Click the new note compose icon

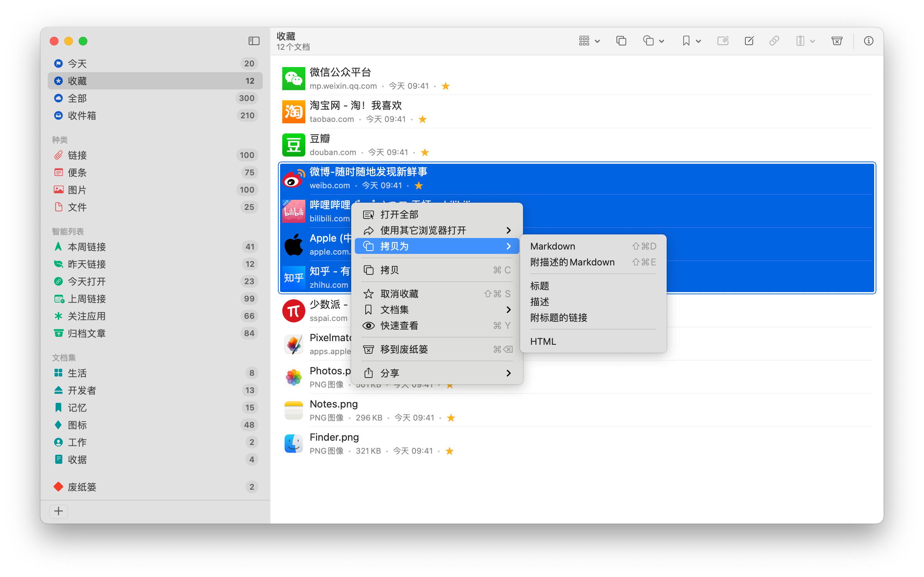(x=749, y=41)
